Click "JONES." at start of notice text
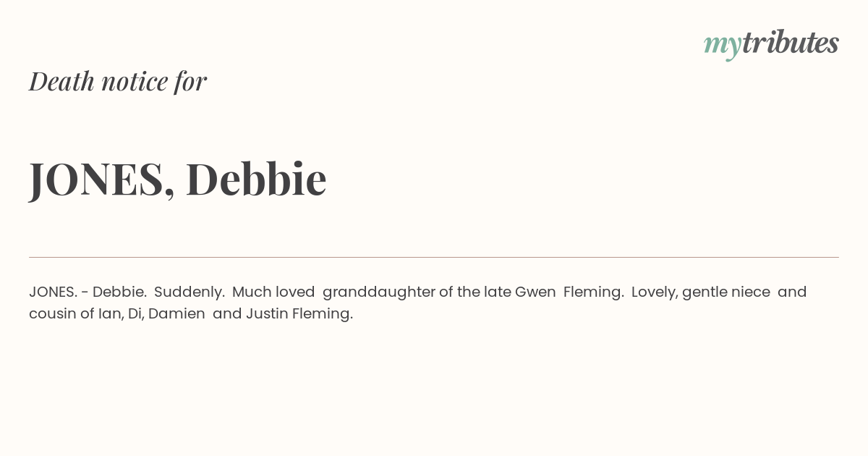 54,292
